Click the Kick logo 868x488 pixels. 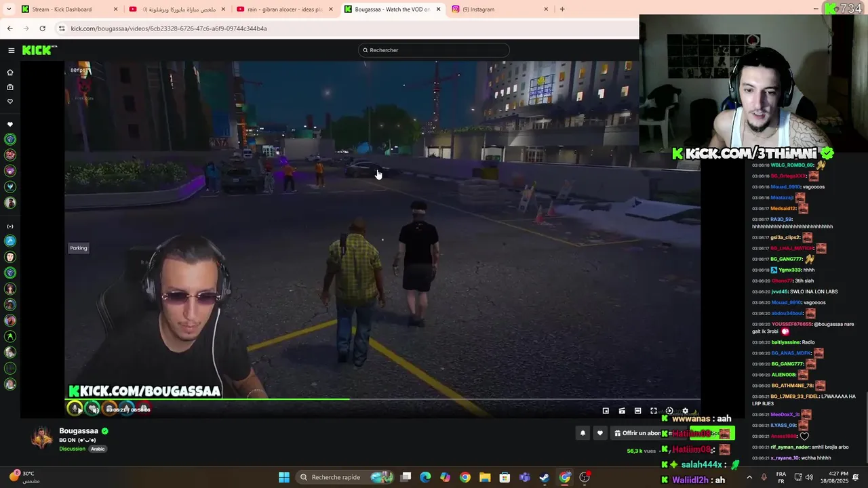pyautogui.click(x=39, y=50)
